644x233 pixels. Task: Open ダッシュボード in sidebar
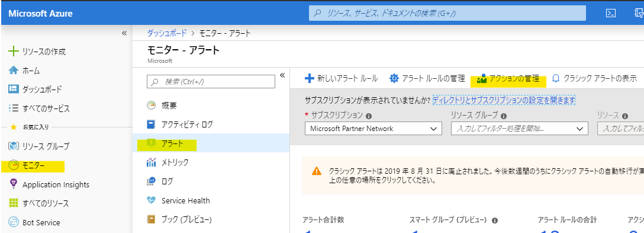[42, 90]
